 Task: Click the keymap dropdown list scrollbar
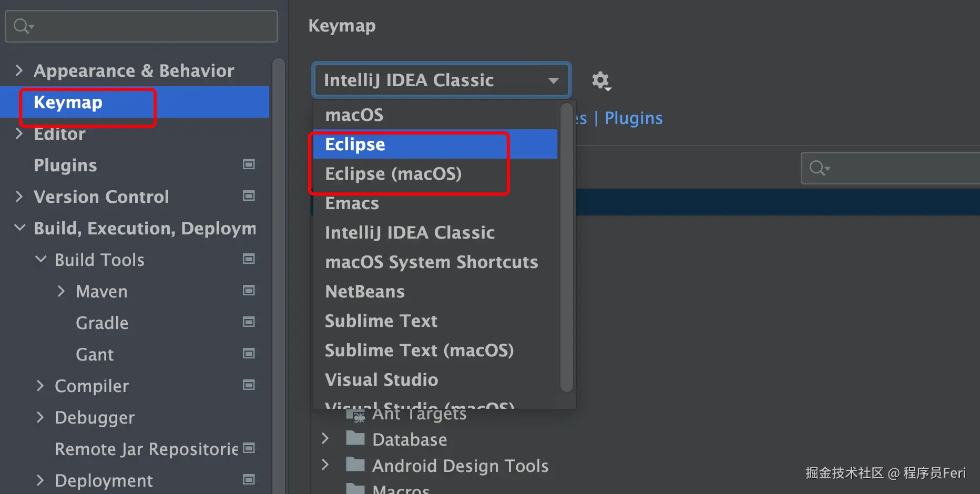[x=566, y=247]
